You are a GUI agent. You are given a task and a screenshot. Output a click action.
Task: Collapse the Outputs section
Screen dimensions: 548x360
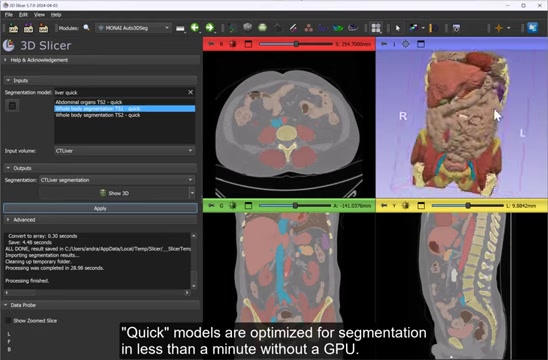(101, 168)
